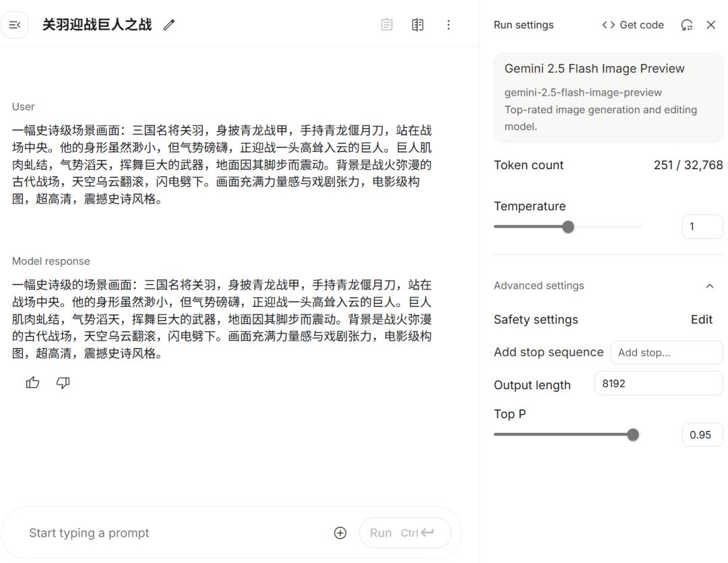This screenshot has width=728, height=563.
Task: Click the Output length input field
Action: (659, 383)
